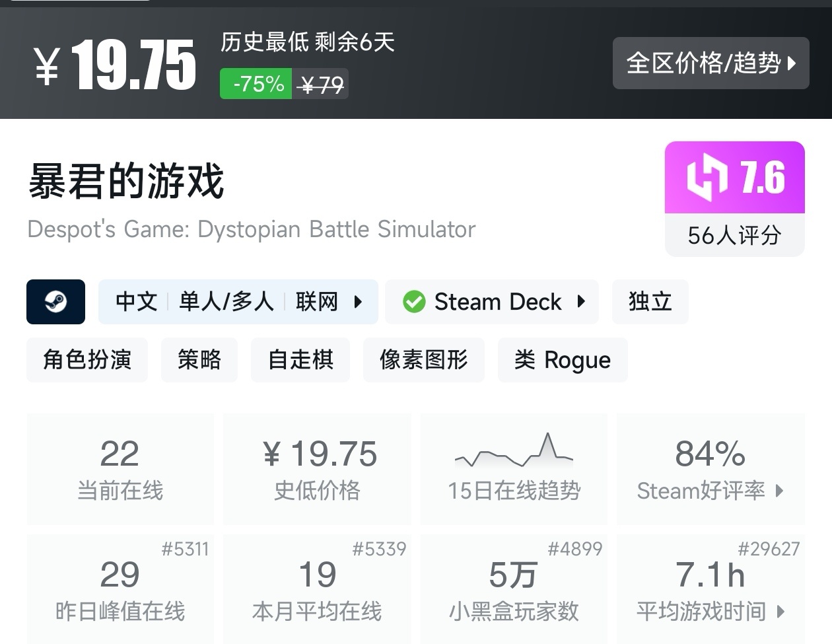
Task: Open the 15-day online trend sparkline chart
Action: coord(514,449)
